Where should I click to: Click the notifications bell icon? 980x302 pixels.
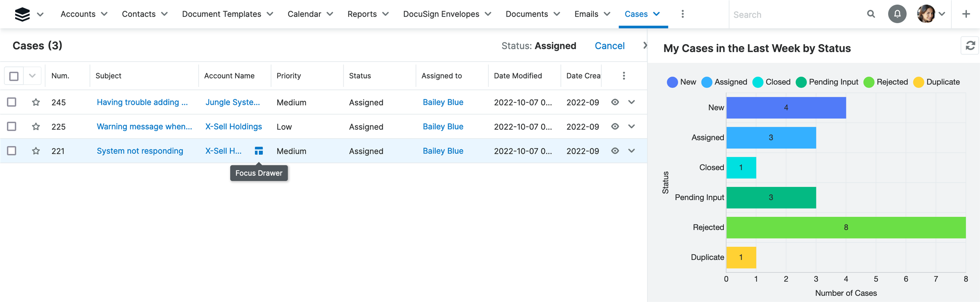897,14
